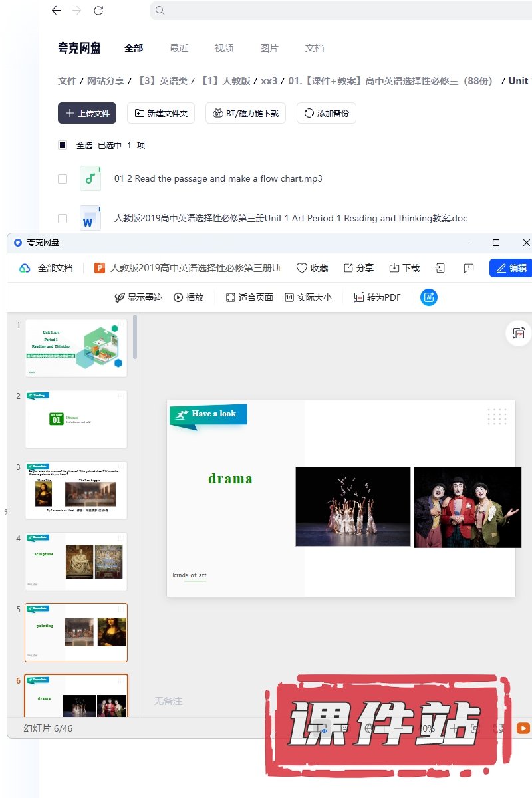Select slide 3 thumbnail with Mona Lisa
This screenshot has height=798, width=532.
76,490
